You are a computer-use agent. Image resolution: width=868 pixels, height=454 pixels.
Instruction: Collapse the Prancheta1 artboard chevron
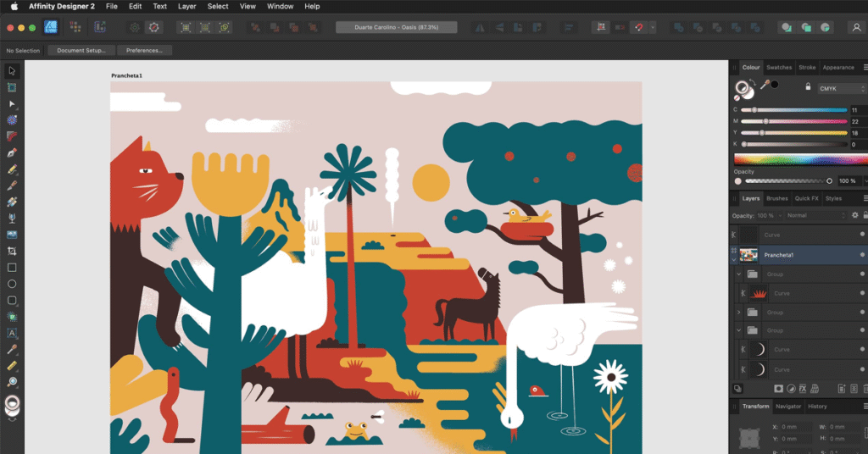click(x=734, y=259)
